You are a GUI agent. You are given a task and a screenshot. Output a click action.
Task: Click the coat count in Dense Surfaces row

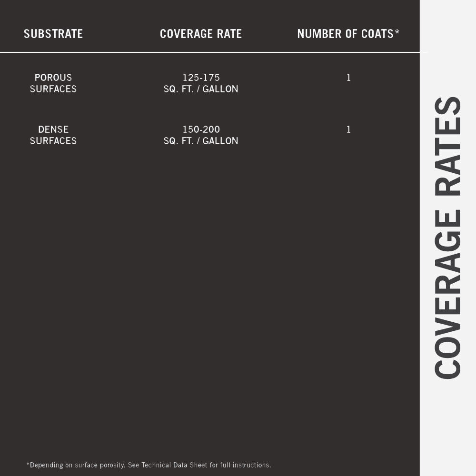pos(348,129)
